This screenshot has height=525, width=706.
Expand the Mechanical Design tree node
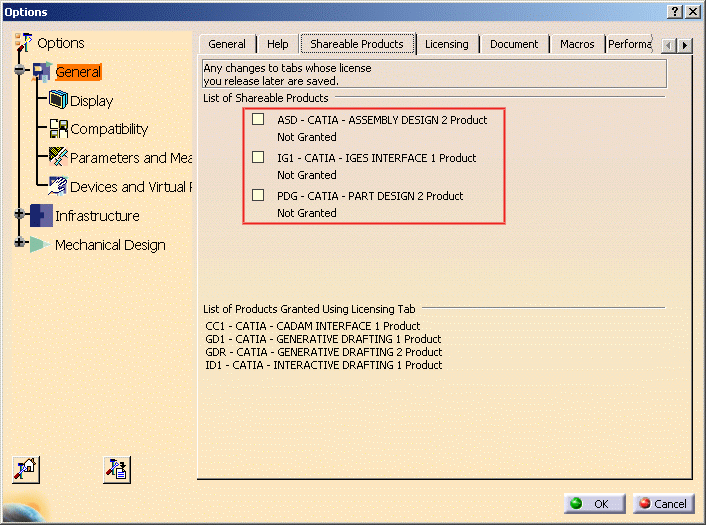(x=19, y=243)
